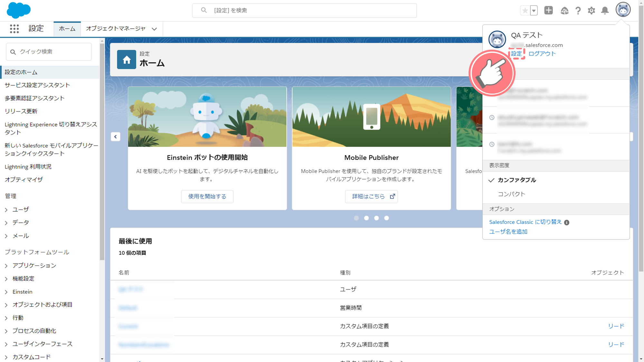This screenshot has width=644, height=362.
Task: Click the search icon in global search bar
Action: point(204,10)
